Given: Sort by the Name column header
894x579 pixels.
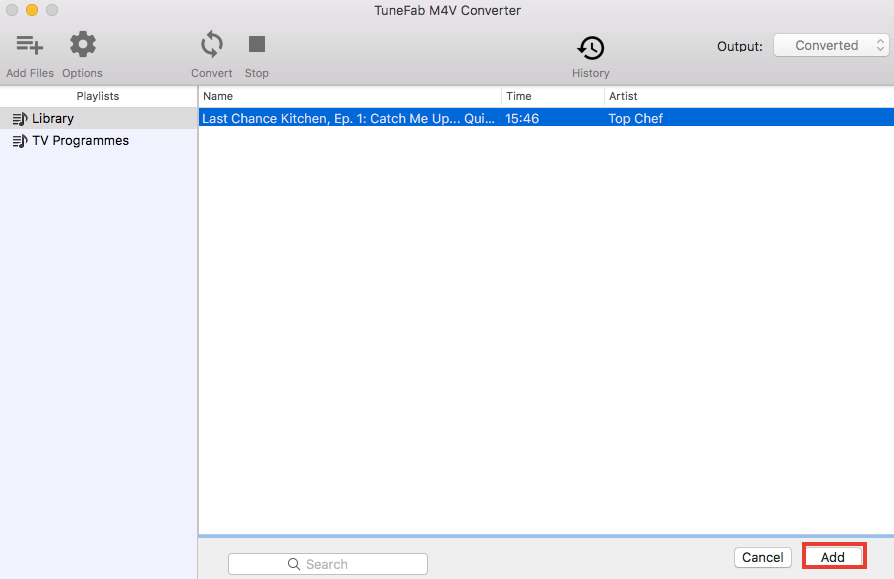Looking at the screenshot, I should pyautogui.click(x=350, y=96).
